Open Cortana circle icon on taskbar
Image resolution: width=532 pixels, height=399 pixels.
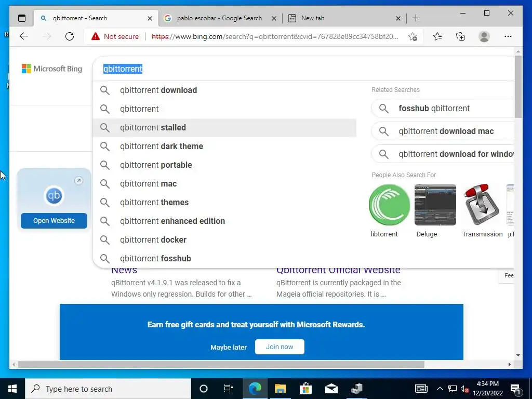[x=203, y=389]
